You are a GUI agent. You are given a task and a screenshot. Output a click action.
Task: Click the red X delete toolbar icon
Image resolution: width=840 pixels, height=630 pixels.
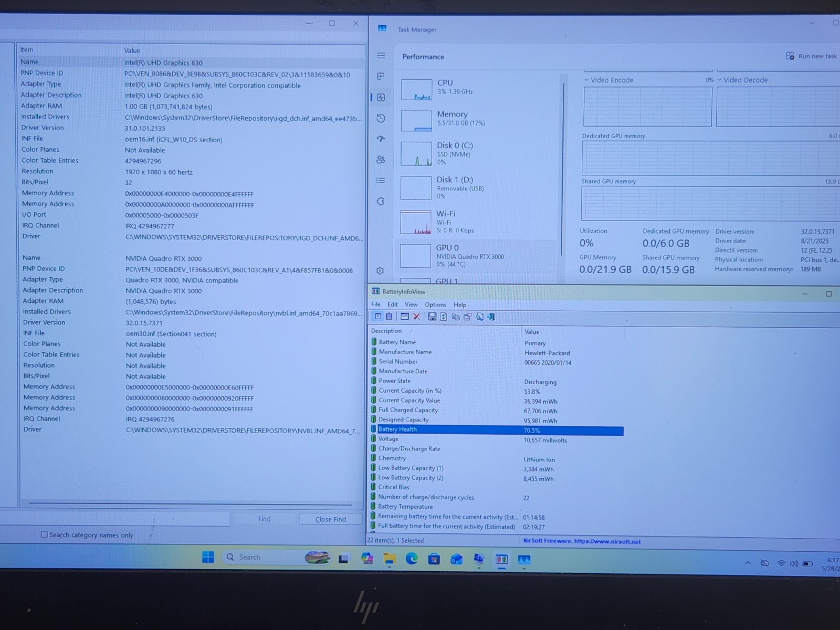416,317
